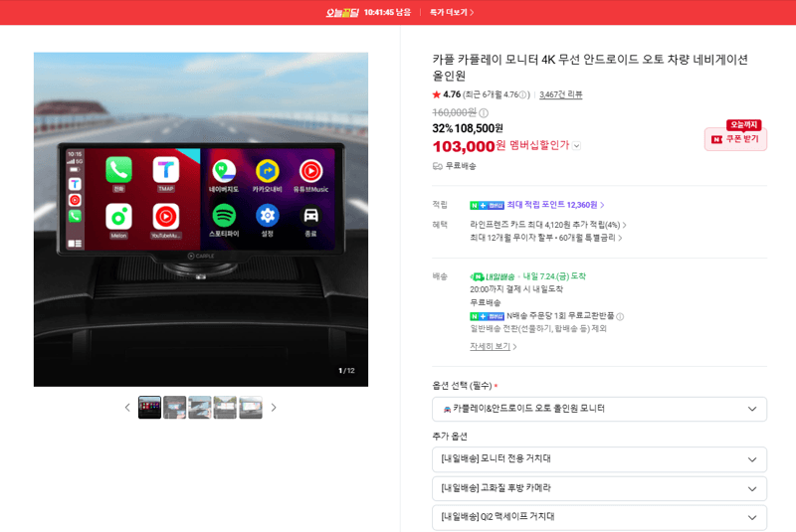The width and height of the screenshot is (796, 532).
Task: Click the next thumbnails arrow
Action: [x=274, y=408]
